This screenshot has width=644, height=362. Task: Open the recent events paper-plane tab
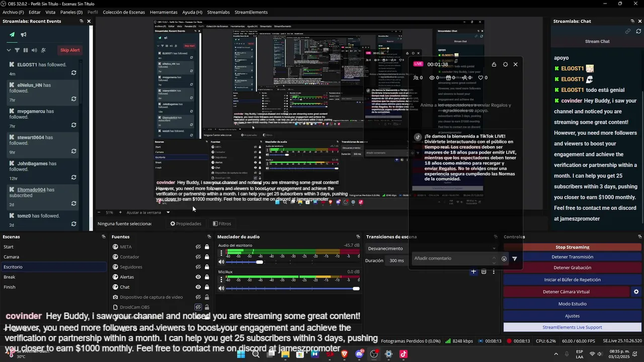coord(12,35)
